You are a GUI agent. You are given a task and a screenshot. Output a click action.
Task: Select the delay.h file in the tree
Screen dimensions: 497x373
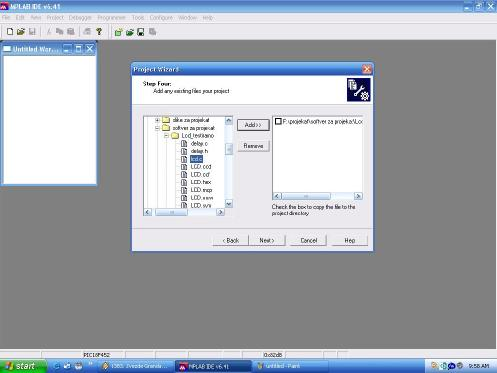[199, 151]
